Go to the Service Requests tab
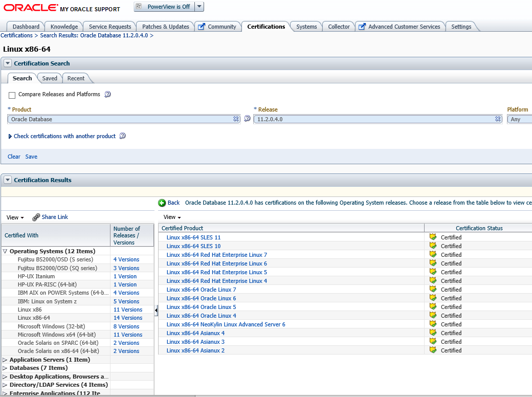 click(110, 27)
